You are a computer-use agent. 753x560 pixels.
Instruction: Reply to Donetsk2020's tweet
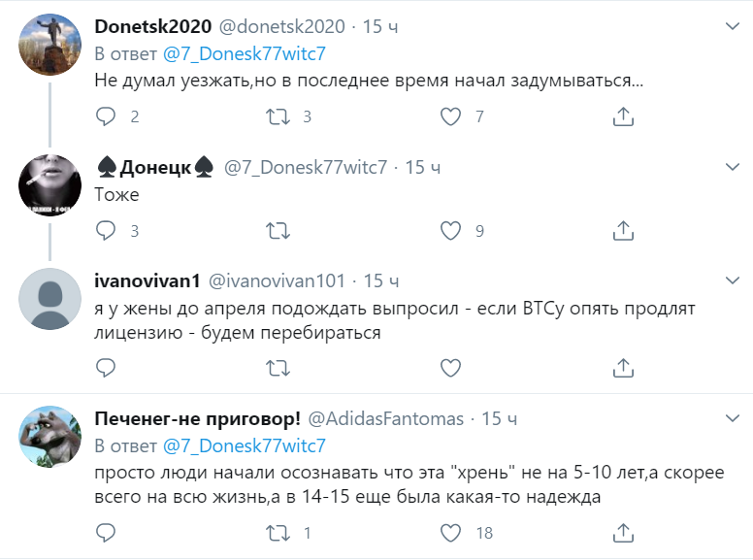point(106,117)
